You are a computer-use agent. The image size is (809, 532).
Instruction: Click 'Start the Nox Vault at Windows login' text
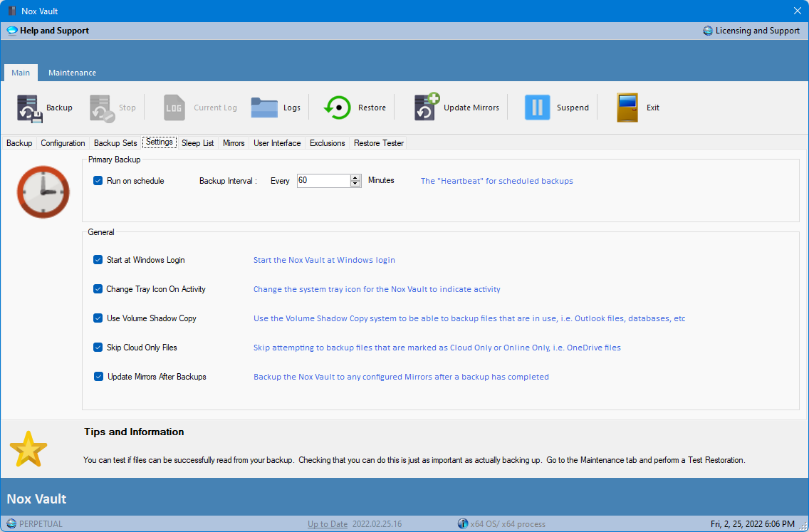[x=324, y=260]
